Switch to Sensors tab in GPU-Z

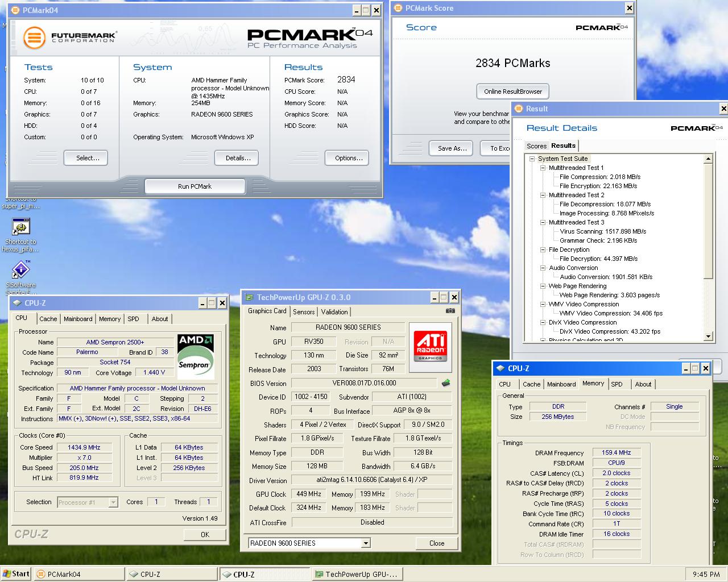pyautogui.click(x=304, y=312)
